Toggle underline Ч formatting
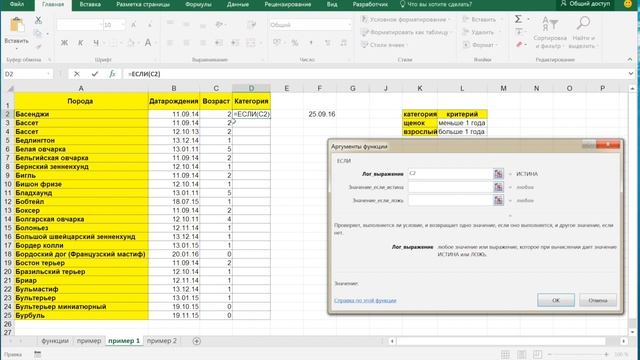Viewport: 640px width, 360px height. pos(96,42)
